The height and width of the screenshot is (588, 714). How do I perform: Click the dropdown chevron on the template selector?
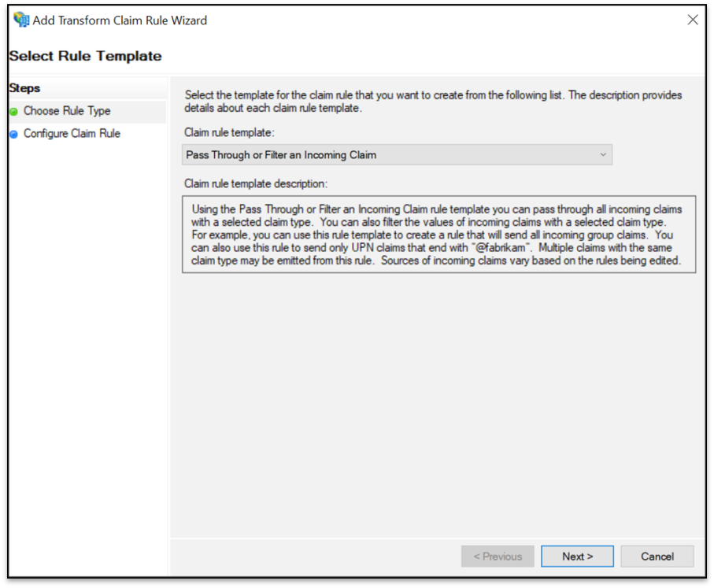click(x=603, y=154)
